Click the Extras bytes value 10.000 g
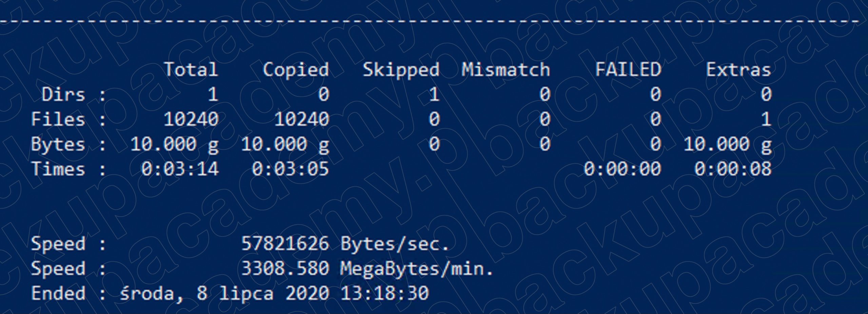Image resolution: width=868 pixels, height=314 pixels. coord(728,145)
